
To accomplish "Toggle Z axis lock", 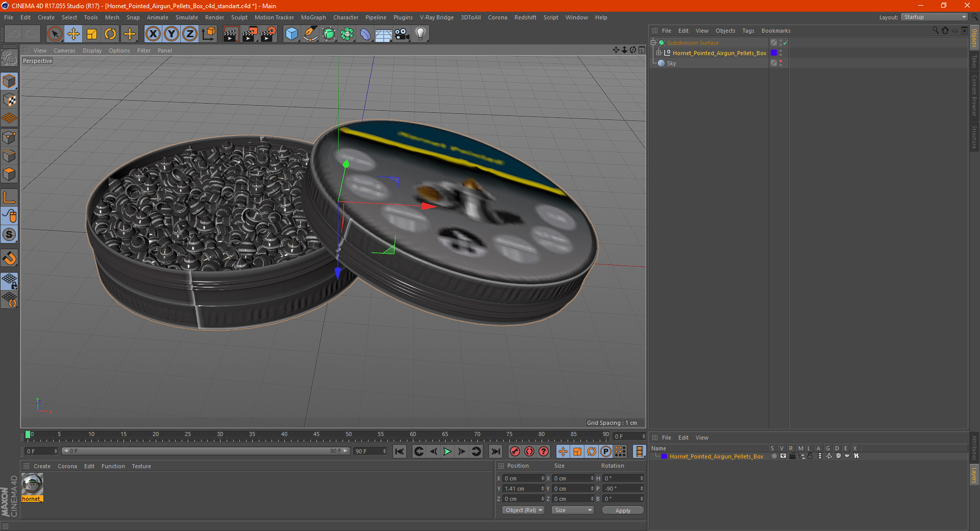I will point(190,34).
